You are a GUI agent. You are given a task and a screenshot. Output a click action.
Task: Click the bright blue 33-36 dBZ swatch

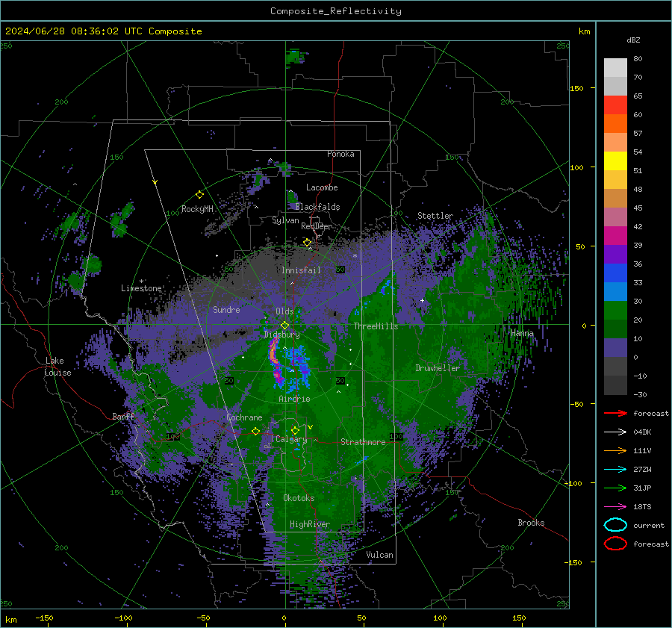coord(615,273)
